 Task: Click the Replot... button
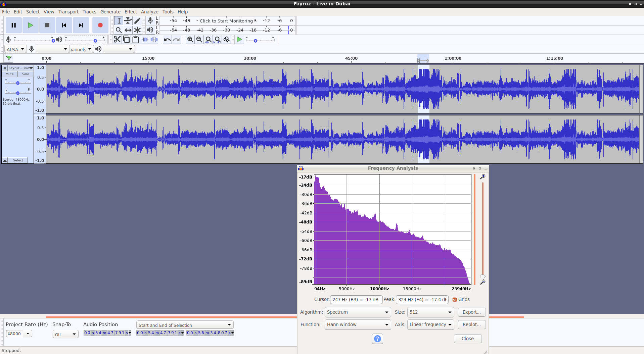click(x=472, y=324)
